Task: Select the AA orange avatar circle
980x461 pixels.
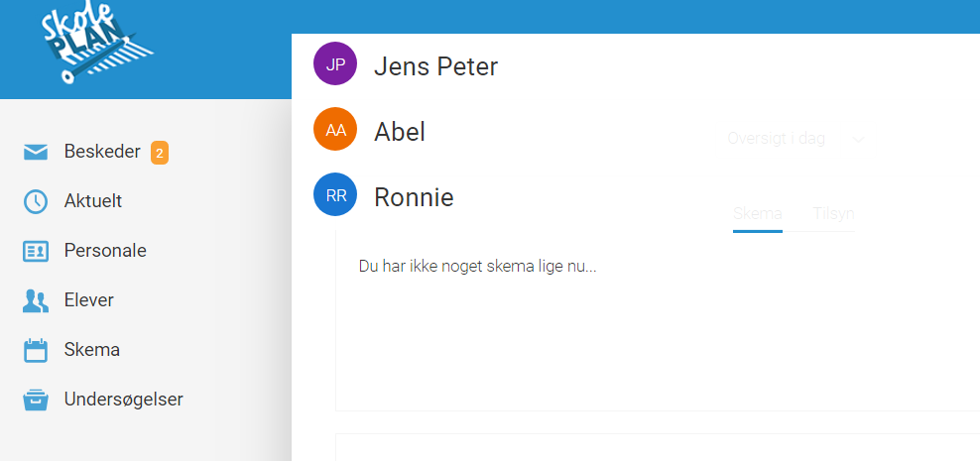Action: [x=335, y=130]
